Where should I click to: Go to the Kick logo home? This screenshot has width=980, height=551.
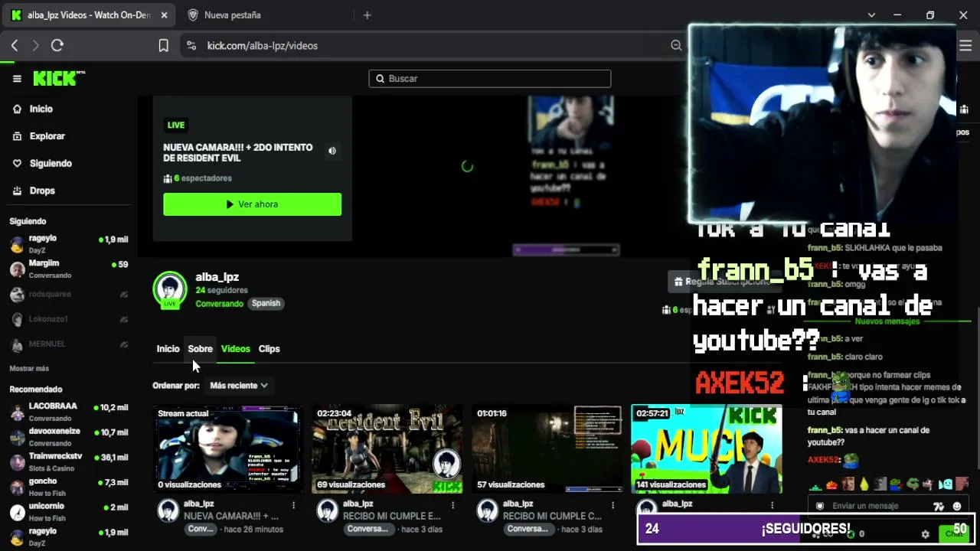(x=58, y=78)
